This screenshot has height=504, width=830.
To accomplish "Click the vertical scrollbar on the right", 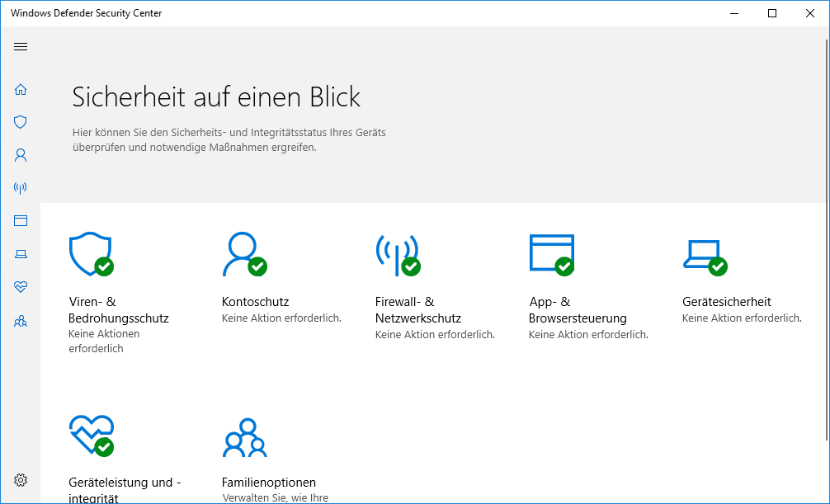I will point(827,238).
